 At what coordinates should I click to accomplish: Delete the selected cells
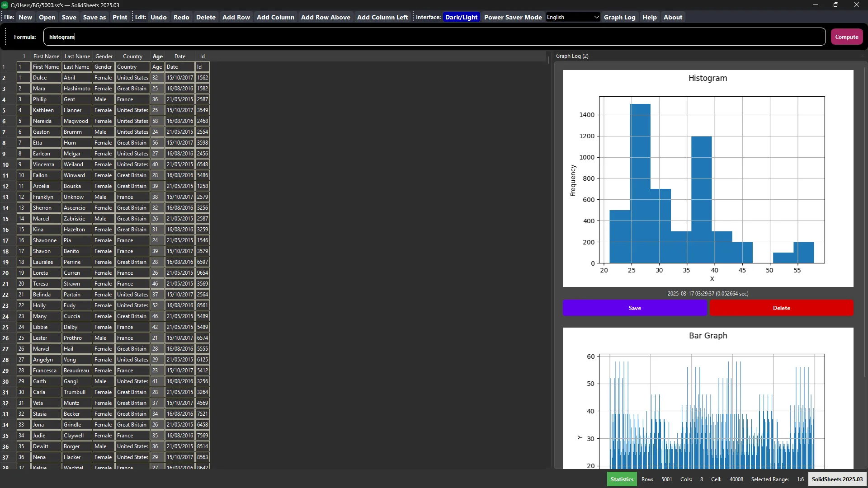(206, 17)
